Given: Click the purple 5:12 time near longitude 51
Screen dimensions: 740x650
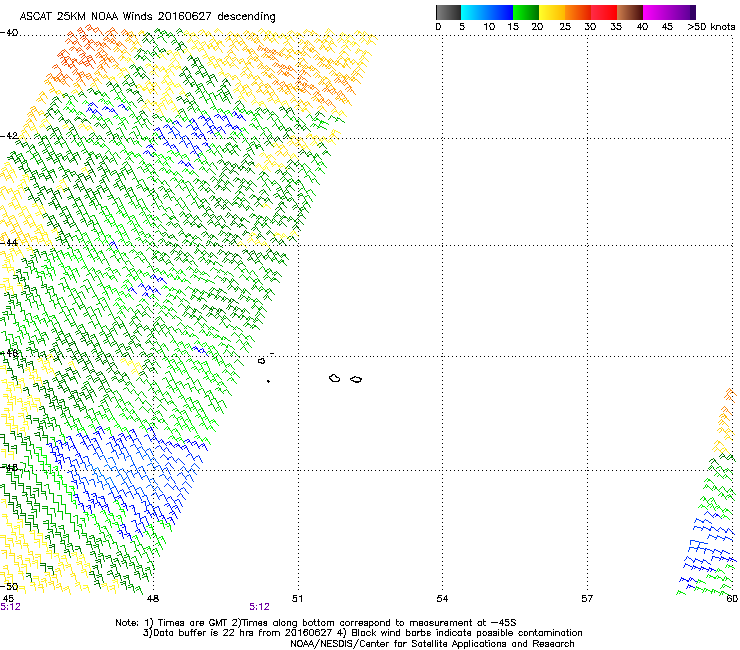Looking at the screenshot, I should [260, 607].
